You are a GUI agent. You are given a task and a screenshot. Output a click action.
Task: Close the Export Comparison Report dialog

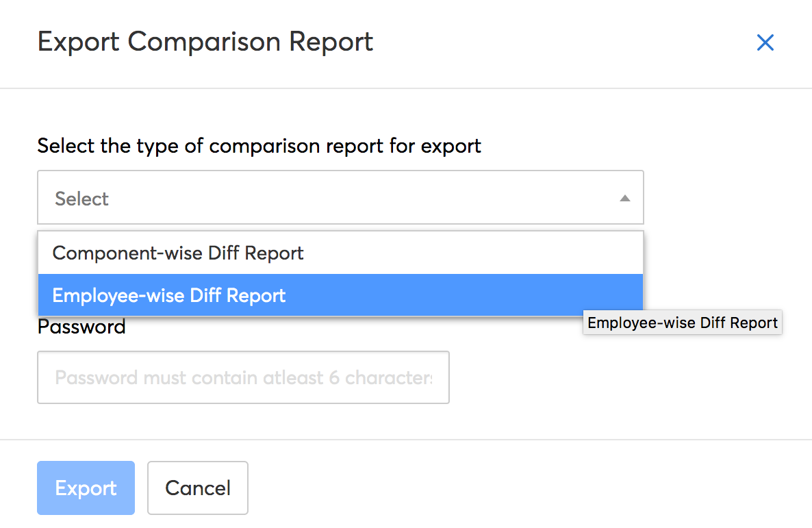pyautogui.click(x=765, y=42)
